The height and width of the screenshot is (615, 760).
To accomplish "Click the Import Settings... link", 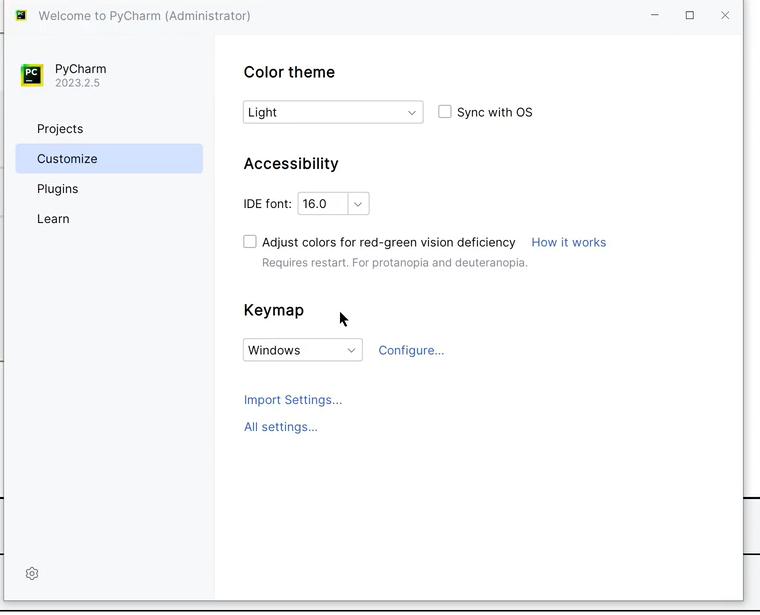I will point(293,400).
